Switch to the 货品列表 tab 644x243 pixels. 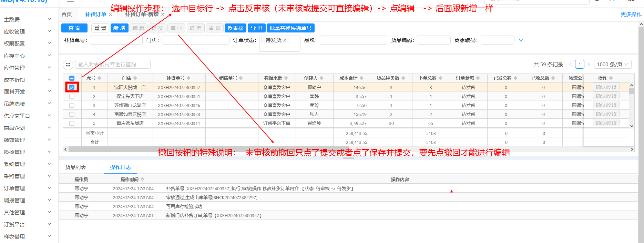coord(75,167)
